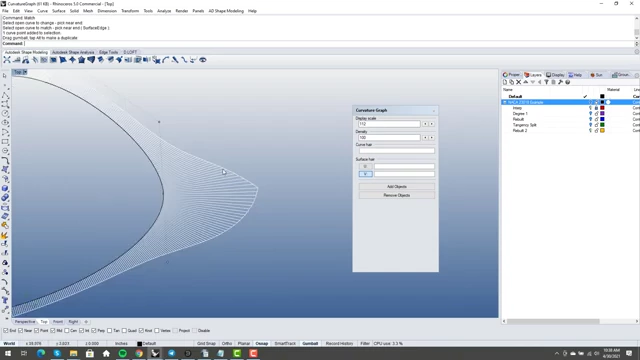Delete the selected layer with X icon
Screen dimensions: 640x360
point(519,82)
